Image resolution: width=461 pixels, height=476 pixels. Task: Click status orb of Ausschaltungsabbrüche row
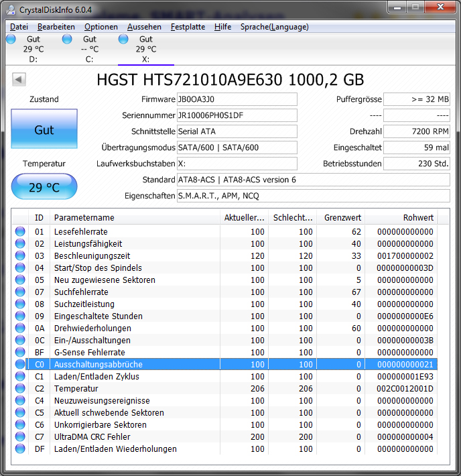[x=20, y=364]
